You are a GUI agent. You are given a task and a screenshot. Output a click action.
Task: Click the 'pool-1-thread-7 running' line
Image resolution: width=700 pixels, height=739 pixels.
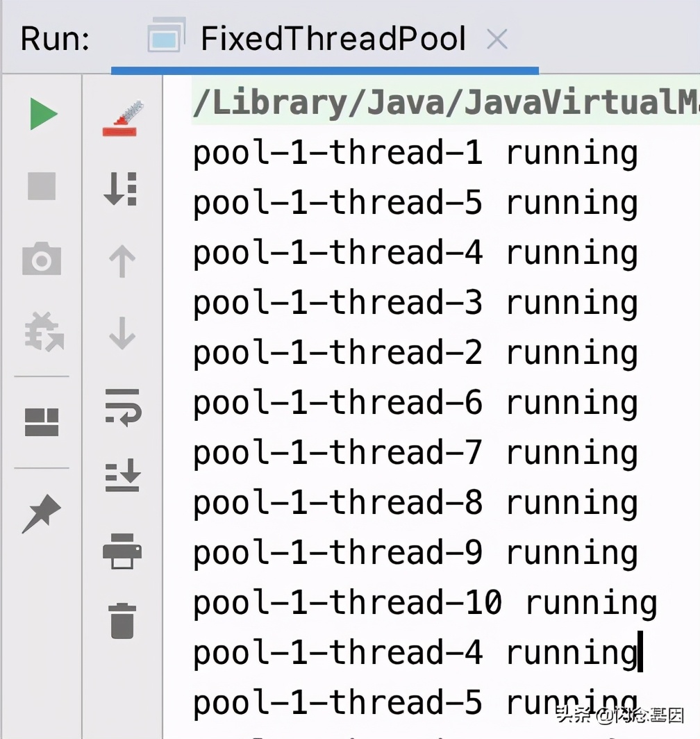(x=416, y=454)
